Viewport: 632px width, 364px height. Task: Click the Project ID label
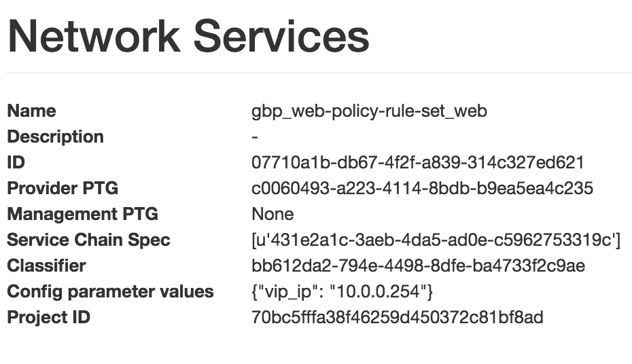[49, 317]
